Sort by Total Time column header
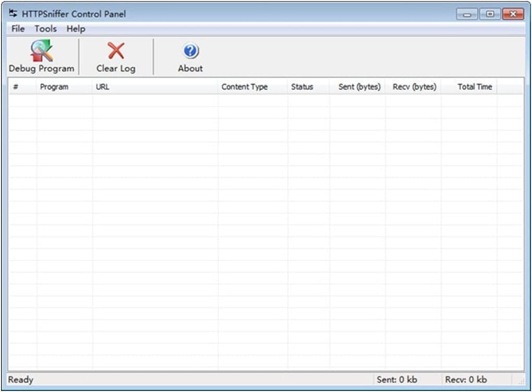 click(469, 87)
